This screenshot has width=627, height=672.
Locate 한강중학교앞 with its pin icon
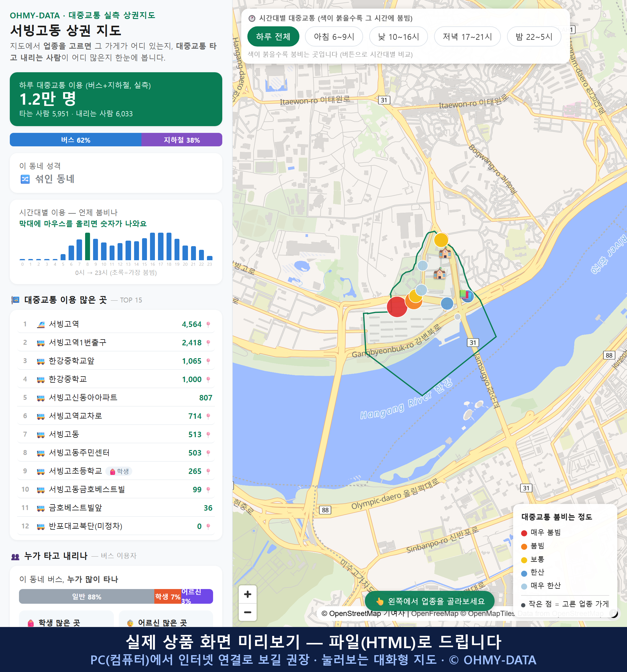click(x=208, y=361)
